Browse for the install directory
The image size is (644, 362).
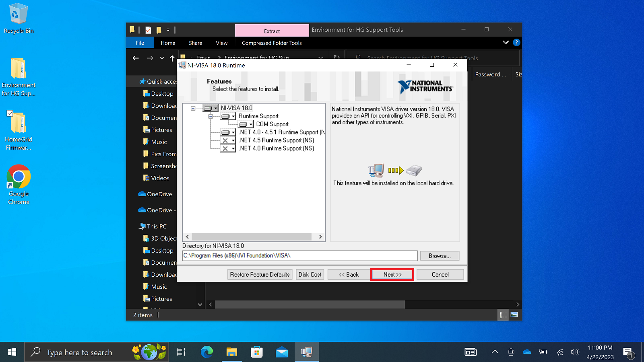pos(440,256)
